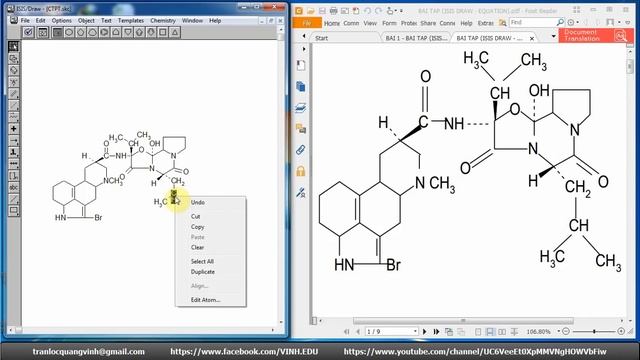
Task: Open the templates page icon in ISIS/Draw toolbar
Action: coord(42,32)
